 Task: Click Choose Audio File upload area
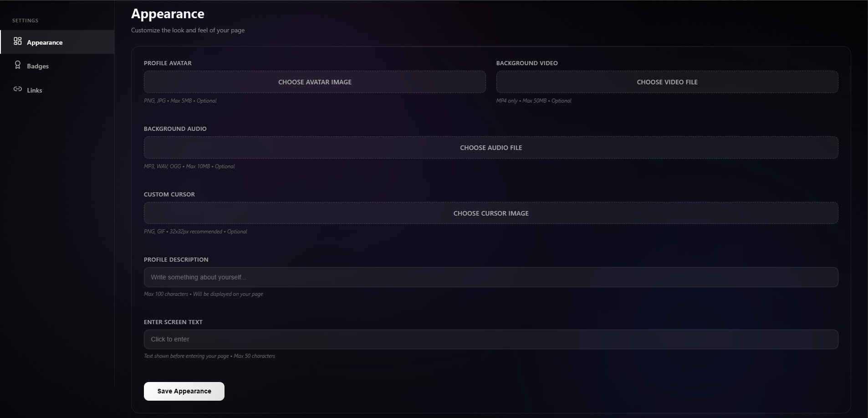pyautogui.click(x=490, y=148)
